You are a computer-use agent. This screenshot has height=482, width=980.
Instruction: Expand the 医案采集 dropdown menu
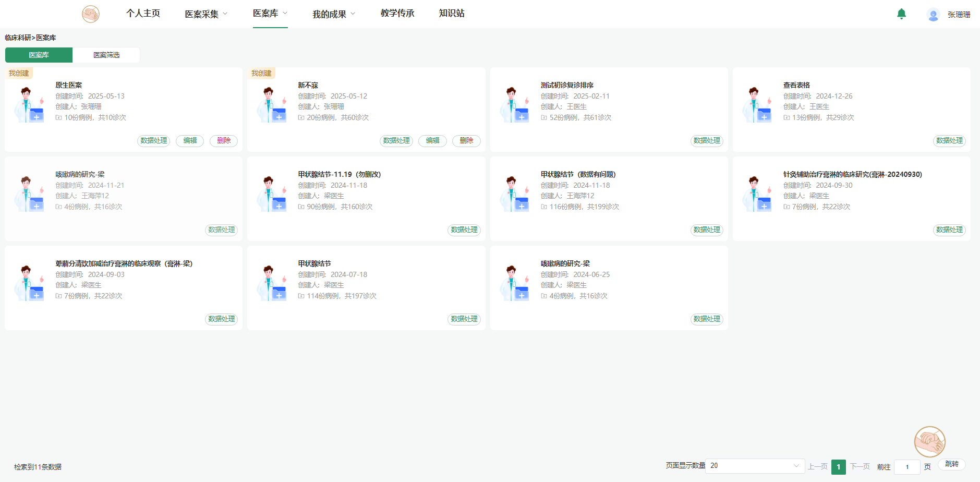206,14
